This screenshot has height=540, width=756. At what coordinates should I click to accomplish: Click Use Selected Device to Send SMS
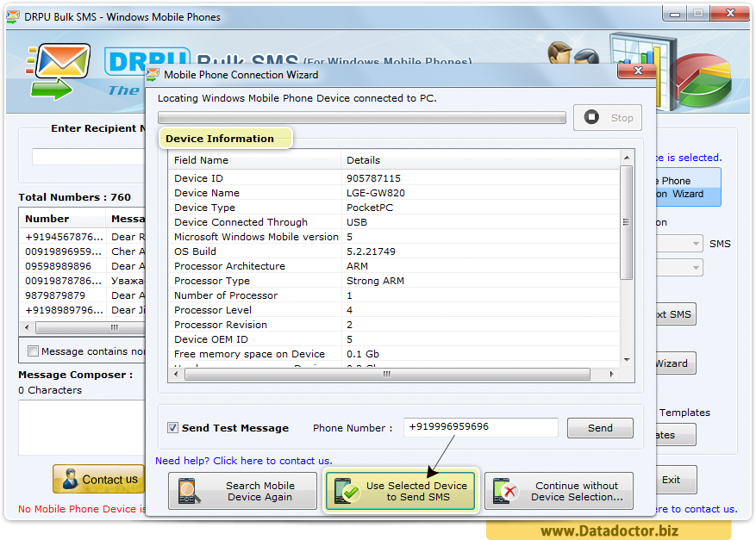pyautogui.click(x=401, y=491)
